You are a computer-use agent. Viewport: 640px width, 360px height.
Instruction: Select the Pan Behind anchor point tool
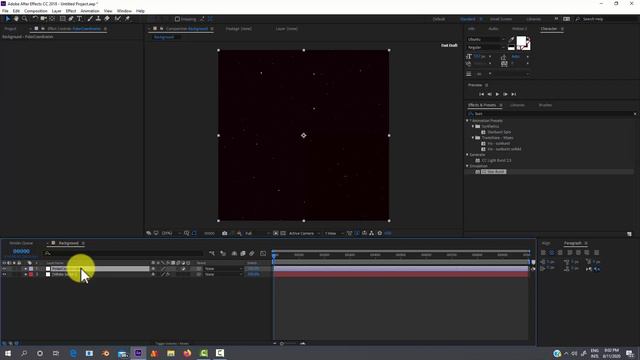(x=52, y=19)
